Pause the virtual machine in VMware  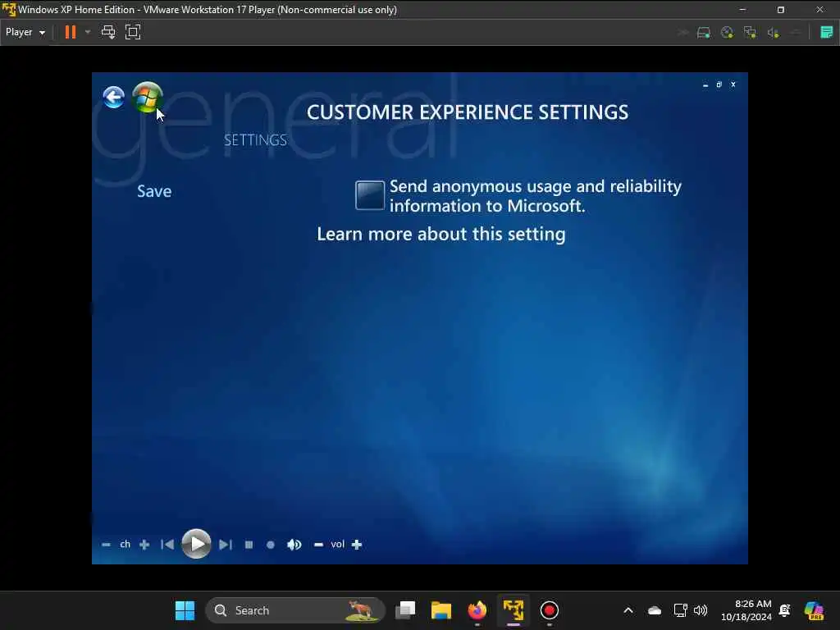[x=71, y=32]
